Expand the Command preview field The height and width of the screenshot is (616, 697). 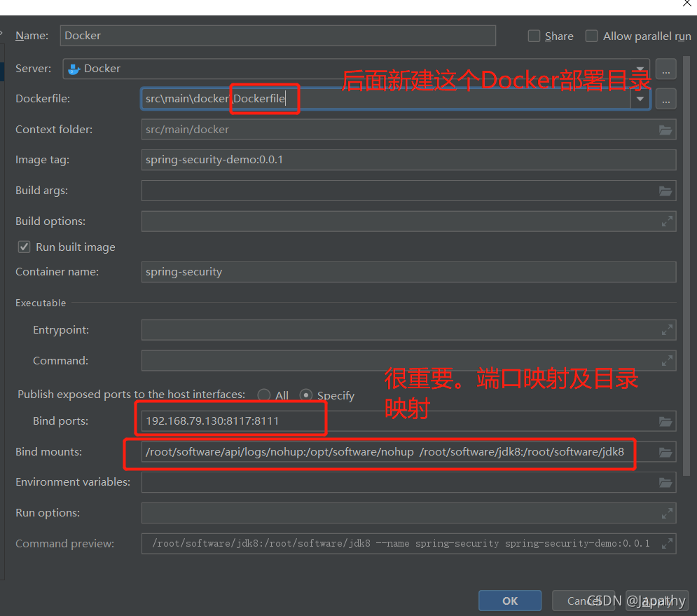pyautogui.click(x=667, y=544)
